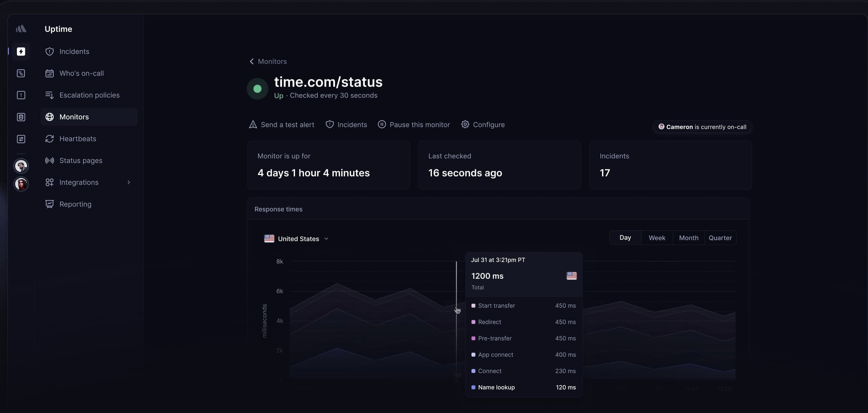Image resolution: width=868 pixels, height=413 pixels.
Task: Expand the Integrations submenu chevron
Action: pyautogui.click(x=129, y=183)
